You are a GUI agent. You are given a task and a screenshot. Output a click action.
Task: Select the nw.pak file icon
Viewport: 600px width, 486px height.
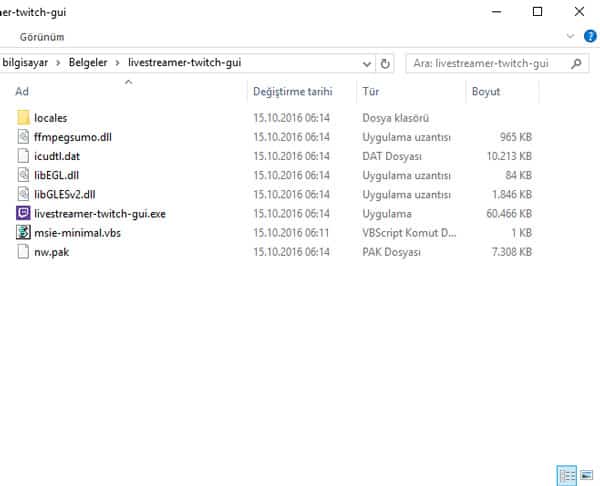click(x=23, y=251)
